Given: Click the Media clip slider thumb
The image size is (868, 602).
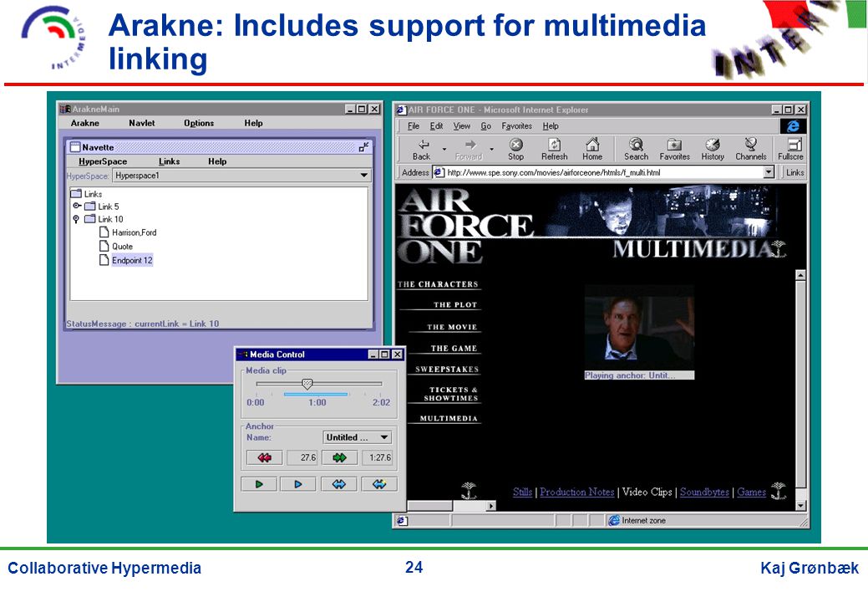Looking at the screenshot, I should 307,383.
